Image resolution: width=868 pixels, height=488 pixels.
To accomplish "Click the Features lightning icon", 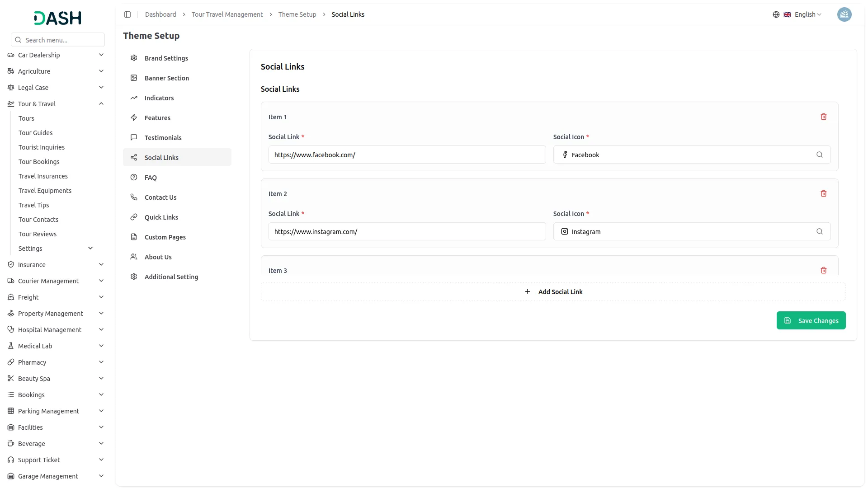I will pos(134,117).
